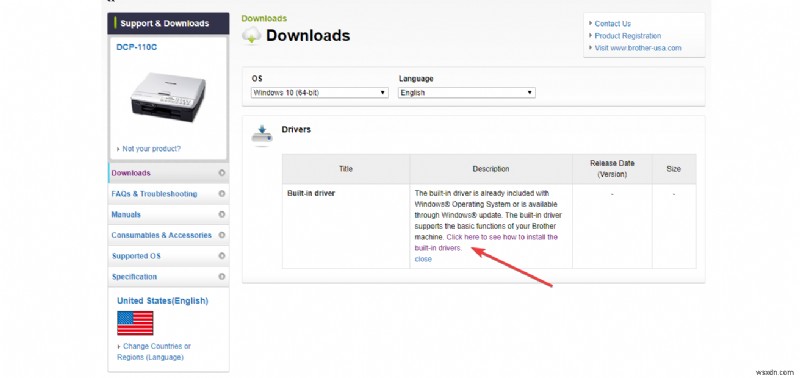800x378 pixels.
Task: Visit www.brother-usa.com link
Action: coord(638,48)
